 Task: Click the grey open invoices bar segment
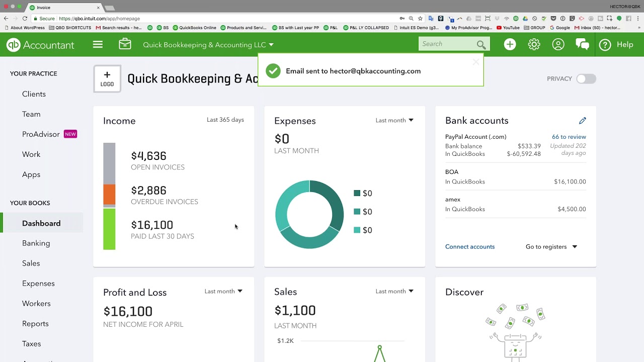109,163
